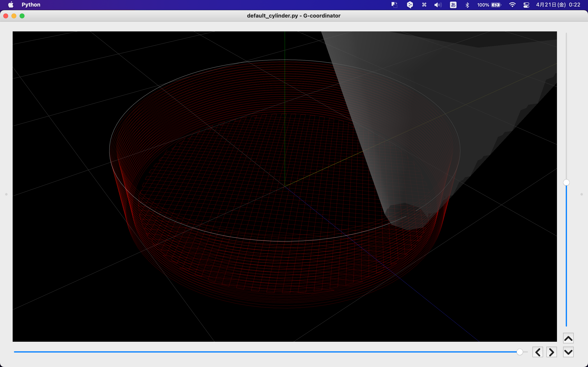Click the screen mirroring icon in the menu bar

[394, 5]
